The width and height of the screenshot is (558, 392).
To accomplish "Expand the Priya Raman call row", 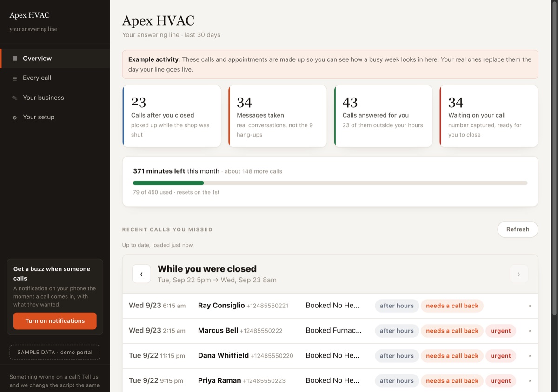I will pyautogui.click(x=330, y=381).
